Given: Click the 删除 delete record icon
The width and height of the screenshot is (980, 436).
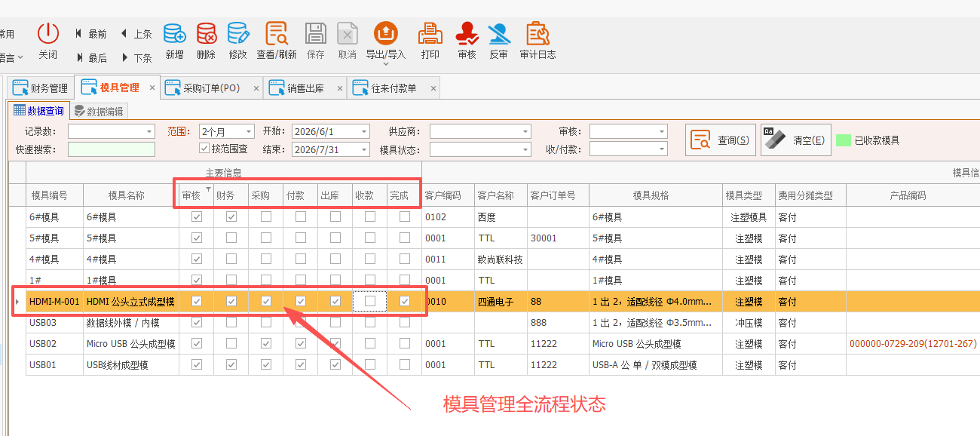Looking at the screenshot, I should point(206,33).
